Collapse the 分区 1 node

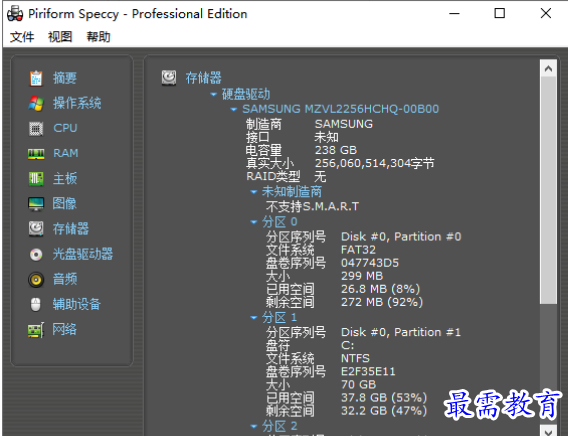(x=254, y=318)
